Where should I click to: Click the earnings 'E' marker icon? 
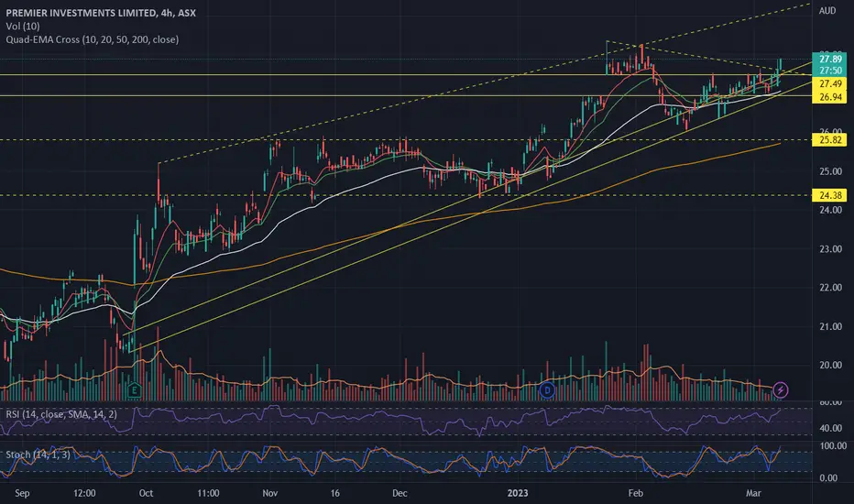[x=134, y=390]
